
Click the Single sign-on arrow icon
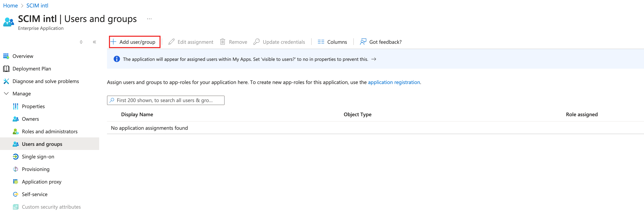coord(15,157)
